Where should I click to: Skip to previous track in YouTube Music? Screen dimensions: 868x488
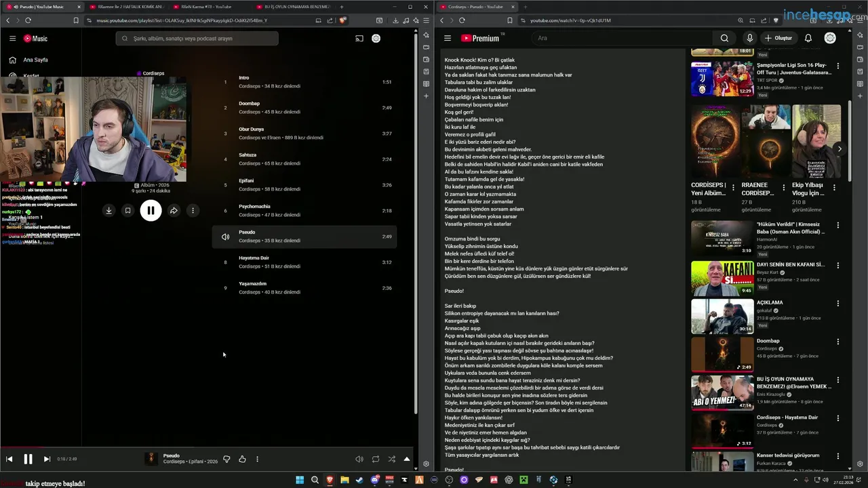[9, 459]
